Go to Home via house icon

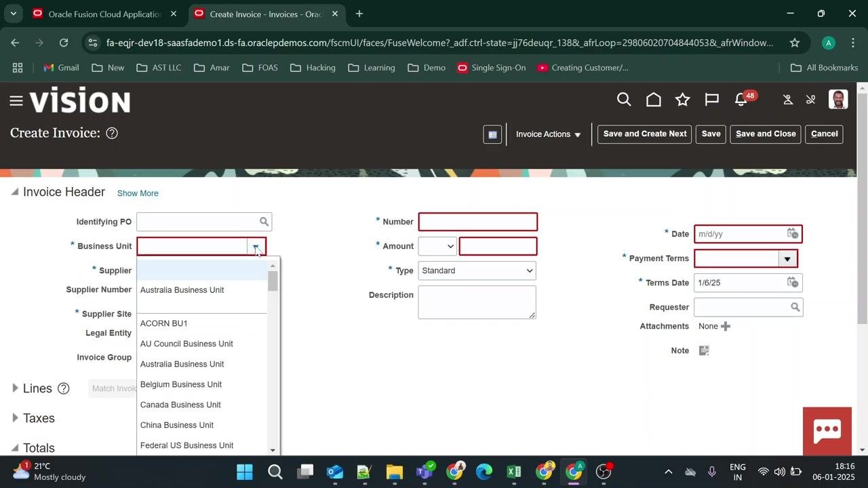tap(654, 100)
